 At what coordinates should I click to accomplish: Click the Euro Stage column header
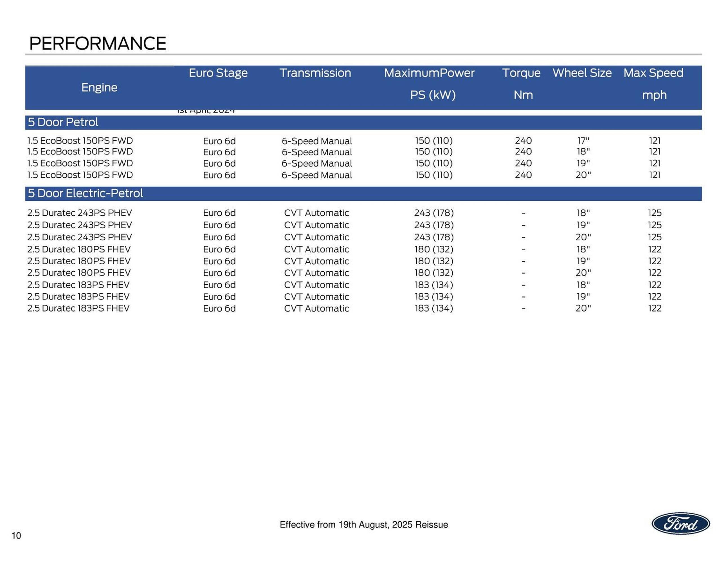pyautogui.click(x=218, y=73)
